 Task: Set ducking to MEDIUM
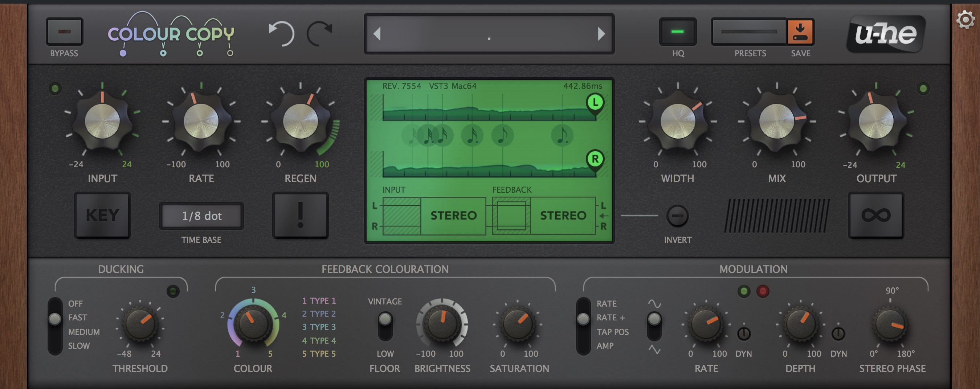pos(84,332)
